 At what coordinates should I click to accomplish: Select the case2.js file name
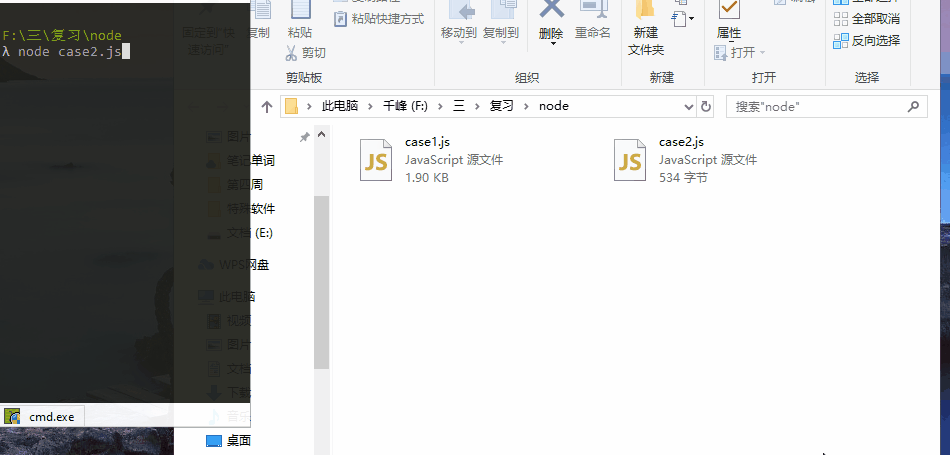[x=681, y=142]
